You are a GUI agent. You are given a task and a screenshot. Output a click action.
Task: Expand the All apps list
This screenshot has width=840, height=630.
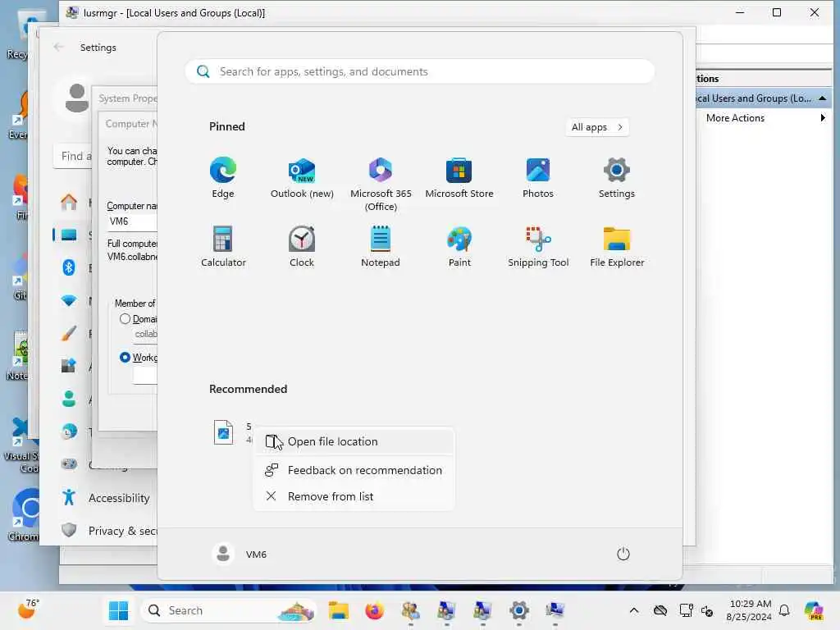(x=597, y=127)
